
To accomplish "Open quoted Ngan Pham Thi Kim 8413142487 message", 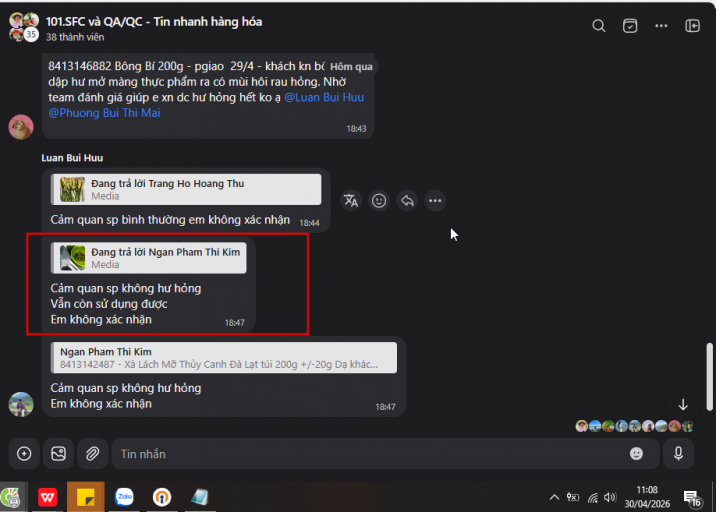I will tap(224, 358).
